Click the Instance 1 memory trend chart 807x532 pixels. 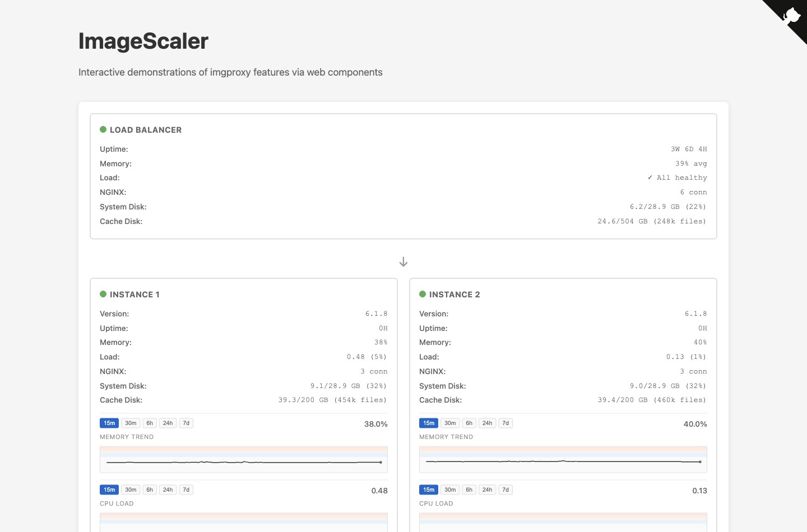click(x=244, y=459)
